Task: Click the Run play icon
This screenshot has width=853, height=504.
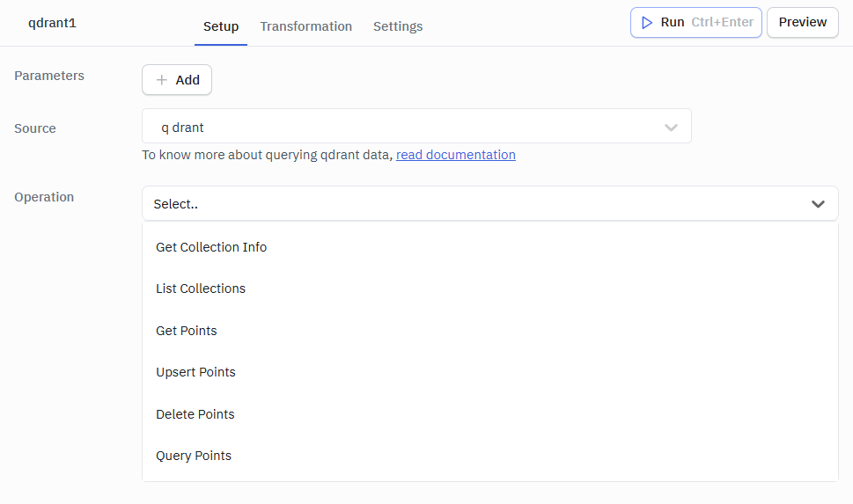Action: pos(646,22)
